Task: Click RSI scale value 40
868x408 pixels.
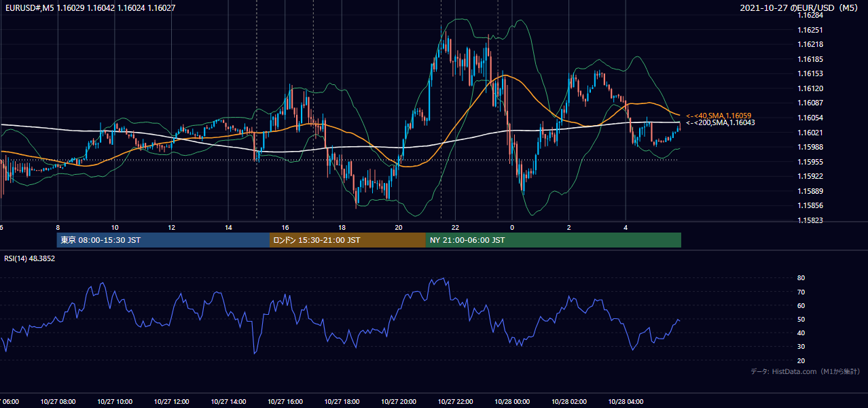Action: (x=801, y=333)
